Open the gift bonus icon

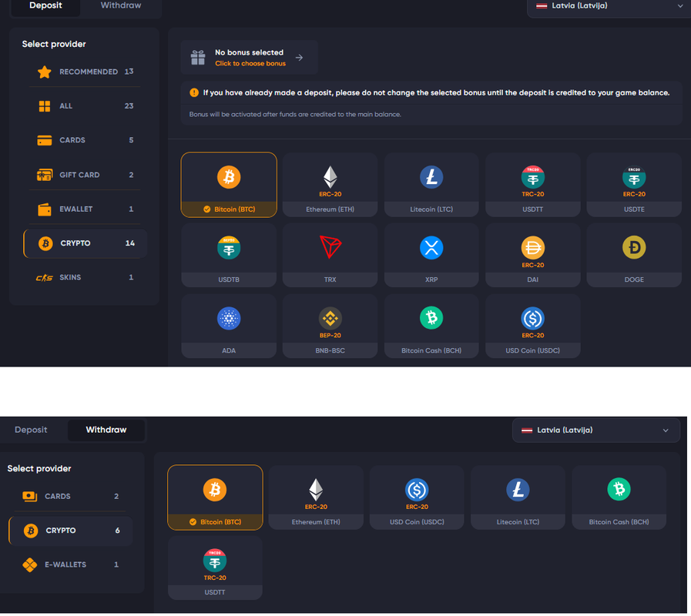tap(198, 58)
